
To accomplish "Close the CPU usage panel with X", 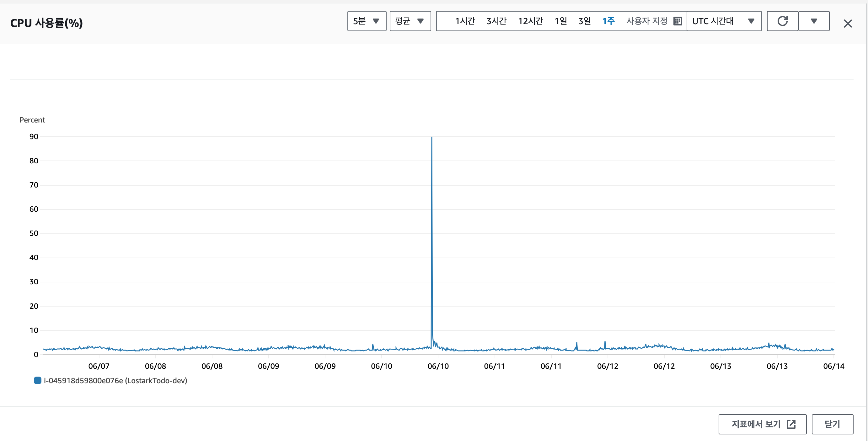I will coord(848,24).
